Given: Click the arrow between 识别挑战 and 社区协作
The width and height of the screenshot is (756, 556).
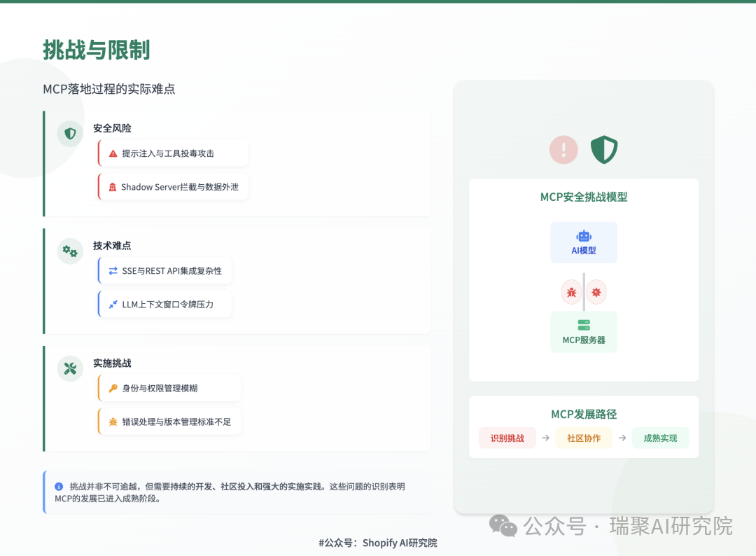Looking at the screenshot, I should click(x=545, y=438).
